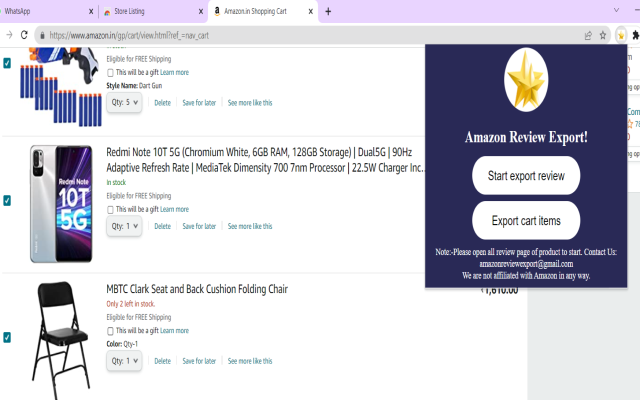Click the Export cart items button

click(x=526, y=220)
